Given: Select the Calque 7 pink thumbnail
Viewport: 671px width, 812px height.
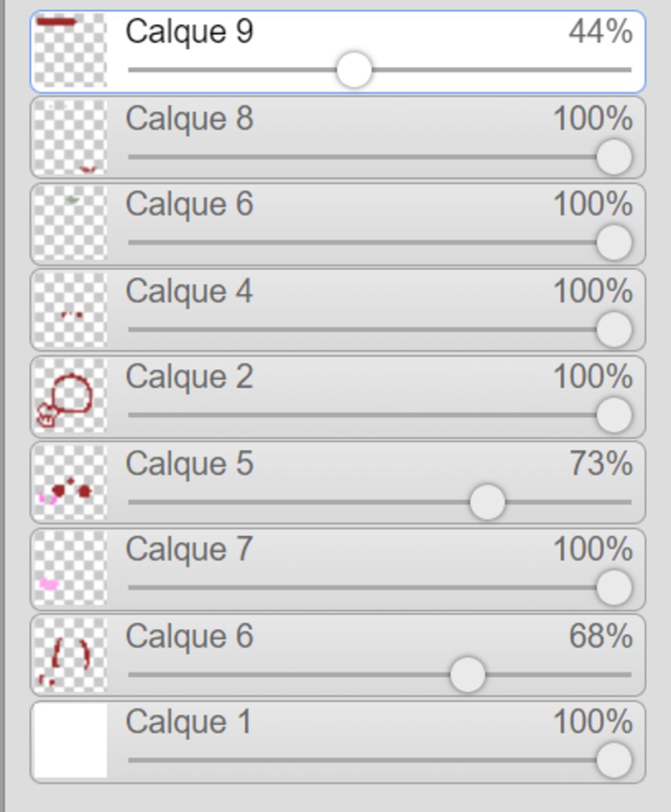Looking at the screenshot, I should (70, 568).
